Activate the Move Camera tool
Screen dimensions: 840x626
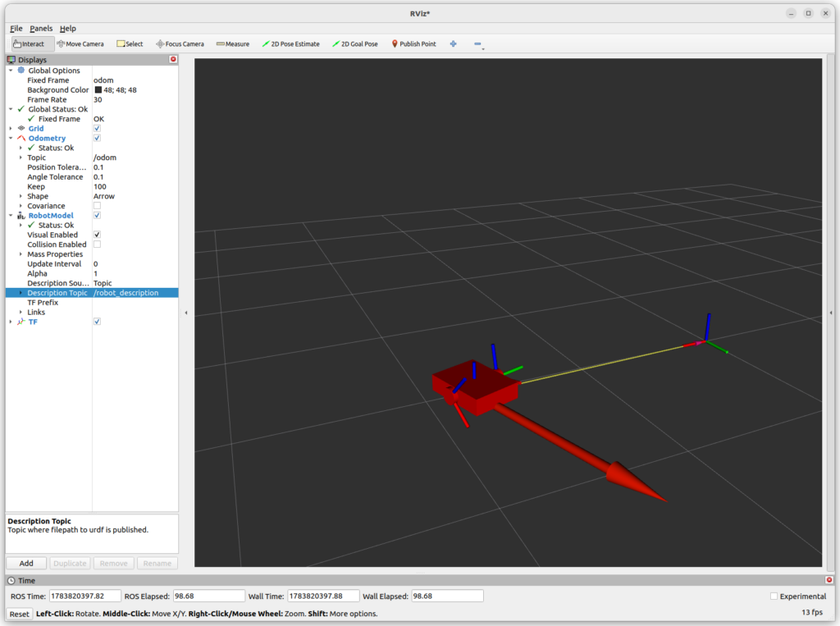coord(80,44)
